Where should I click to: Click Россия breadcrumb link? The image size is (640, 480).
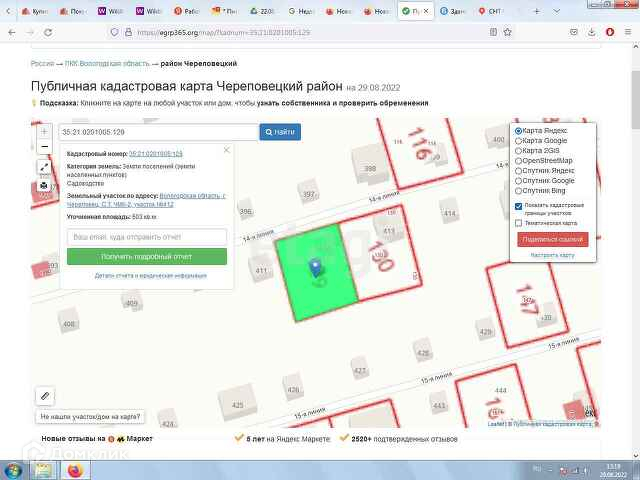click(x=42, y=64)
